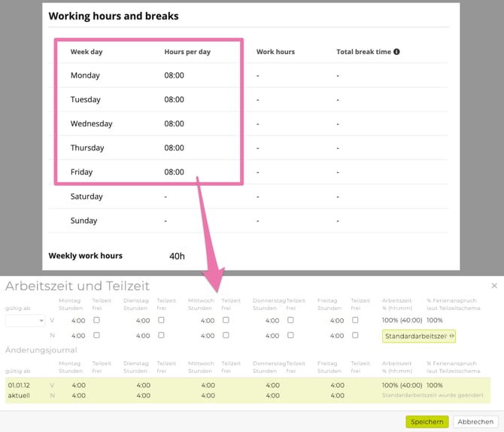504x432 pixels.
Task: Select Dienstag Stunden value in N row
Action: 142,336
